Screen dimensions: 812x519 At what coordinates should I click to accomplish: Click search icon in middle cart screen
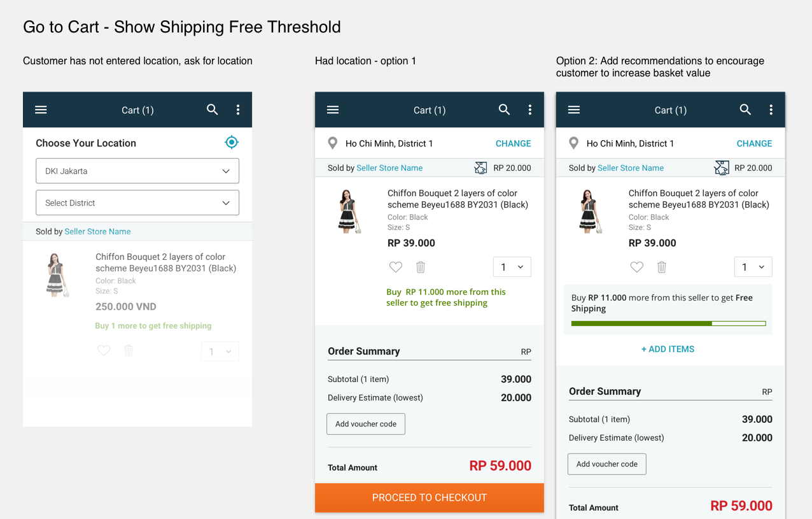504,110
